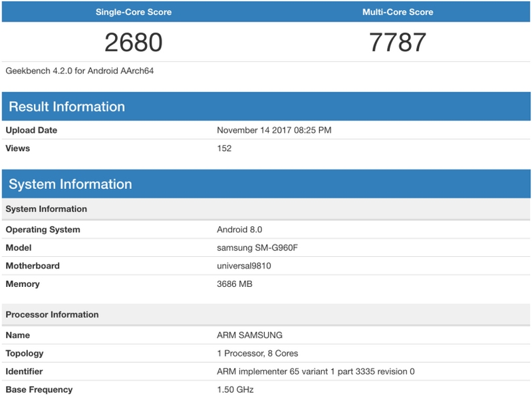Click the Multi-Core Score header

[398, 12]
